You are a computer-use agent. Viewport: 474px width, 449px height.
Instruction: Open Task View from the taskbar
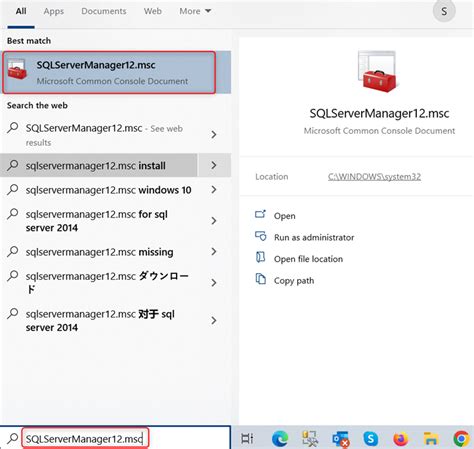(x=247, y=439)
